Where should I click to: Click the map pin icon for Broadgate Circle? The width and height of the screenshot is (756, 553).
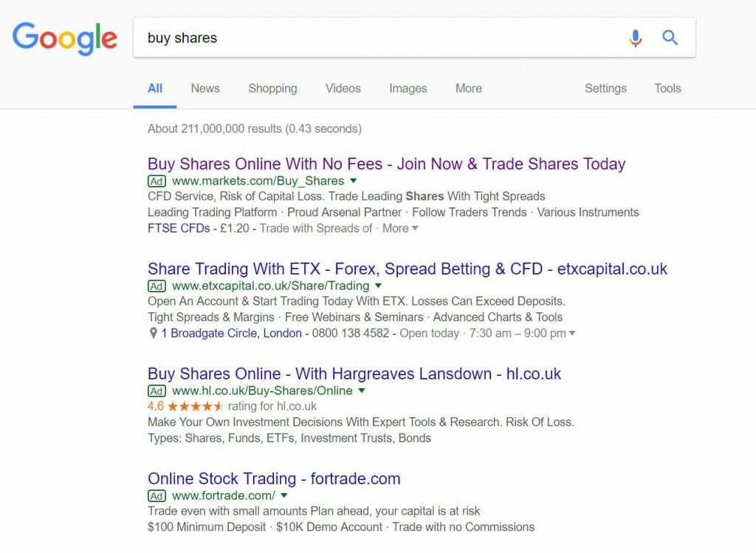click(154, 333)
